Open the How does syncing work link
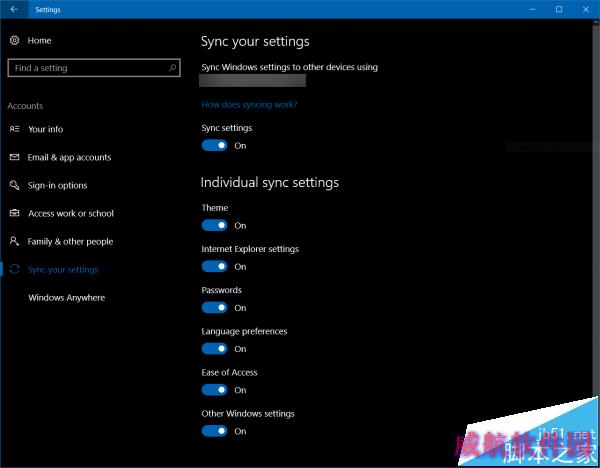Viewport: 600px width, 468px height. pos(249,105)
